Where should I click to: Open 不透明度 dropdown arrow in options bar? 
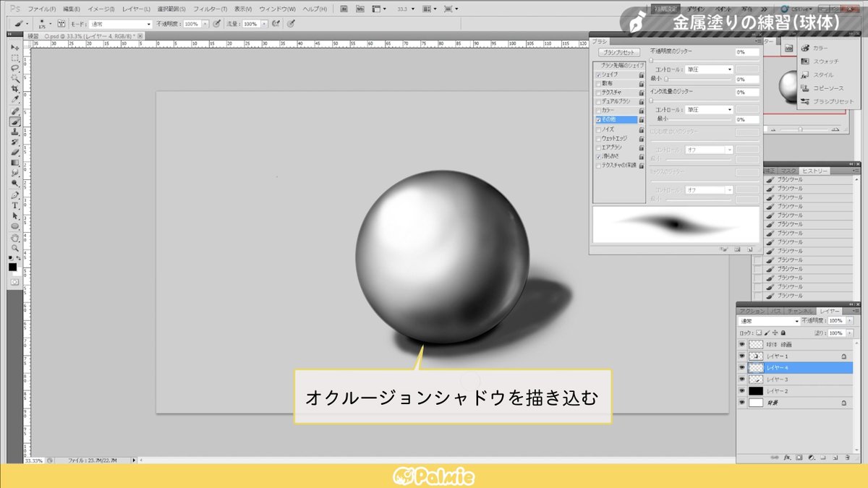point(205,24)
